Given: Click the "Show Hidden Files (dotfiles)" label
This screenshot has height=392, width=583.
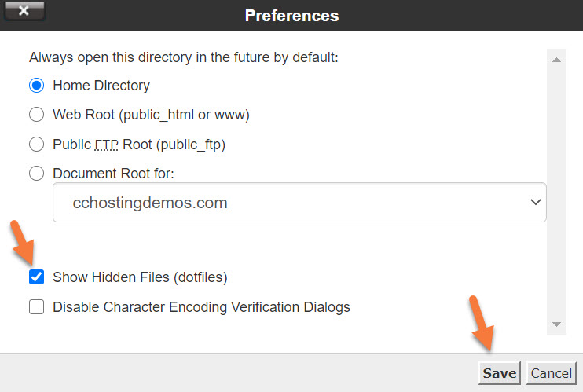Looking at the screenshot, I should pyautogui.click(x=140, y=277).
